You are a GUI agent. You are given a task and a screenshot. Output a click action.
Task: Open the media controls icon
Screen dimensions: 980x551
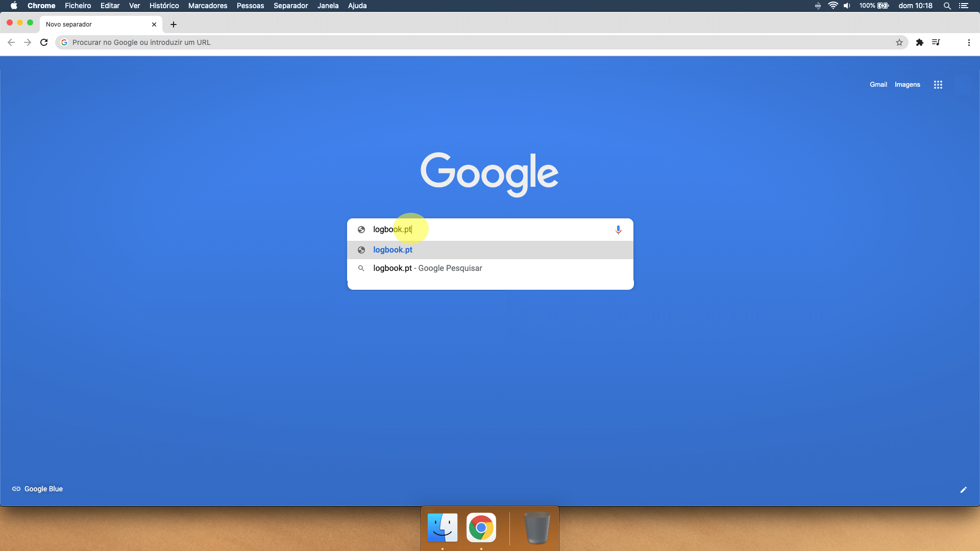pos(936,42)
